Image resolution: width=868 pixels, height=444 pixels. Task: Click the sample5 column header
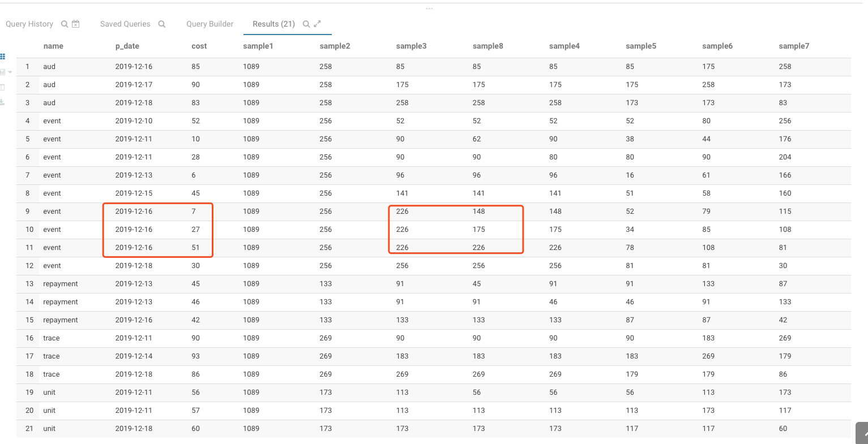tap(641, 46)
